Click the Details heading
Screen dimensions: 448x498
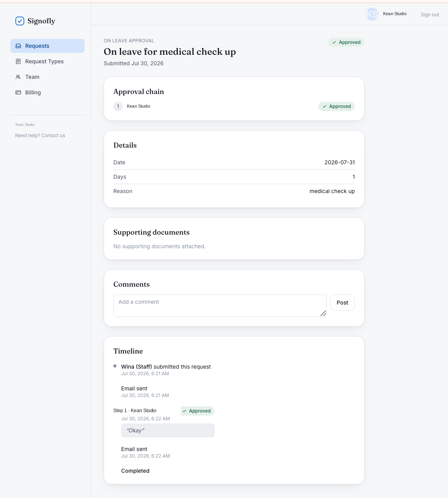pyautogui.click(x=125, y=145)
